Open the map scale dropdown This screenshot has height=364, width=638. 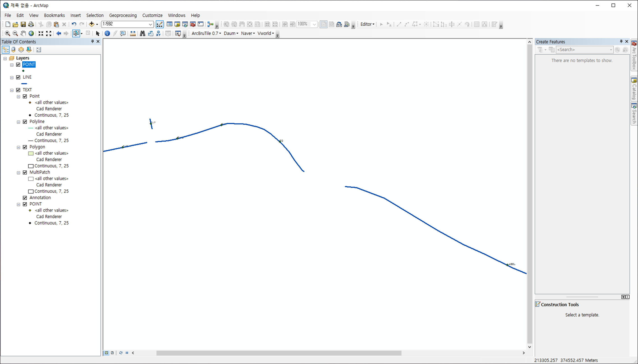(150, 24)
